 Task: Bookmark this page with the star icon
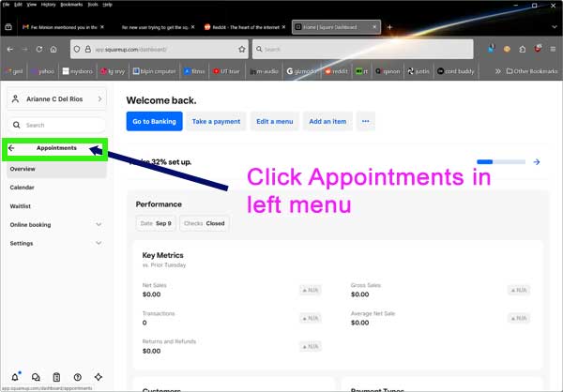[x=242, y=49]
